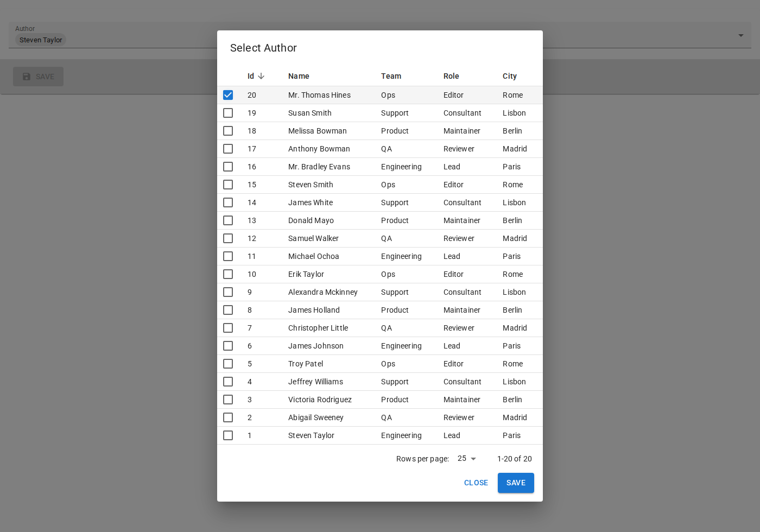Click the City column header
Screen dimensions: 760x532
510,76
